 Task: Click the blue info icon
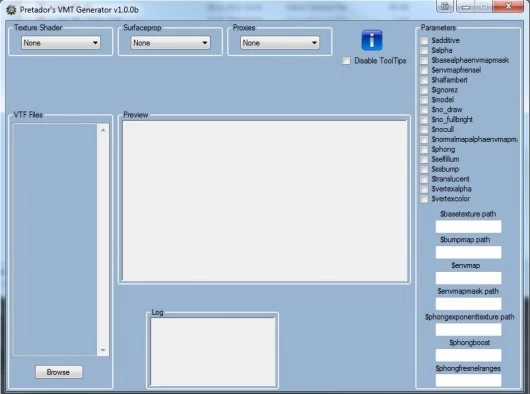pos(372,40)
